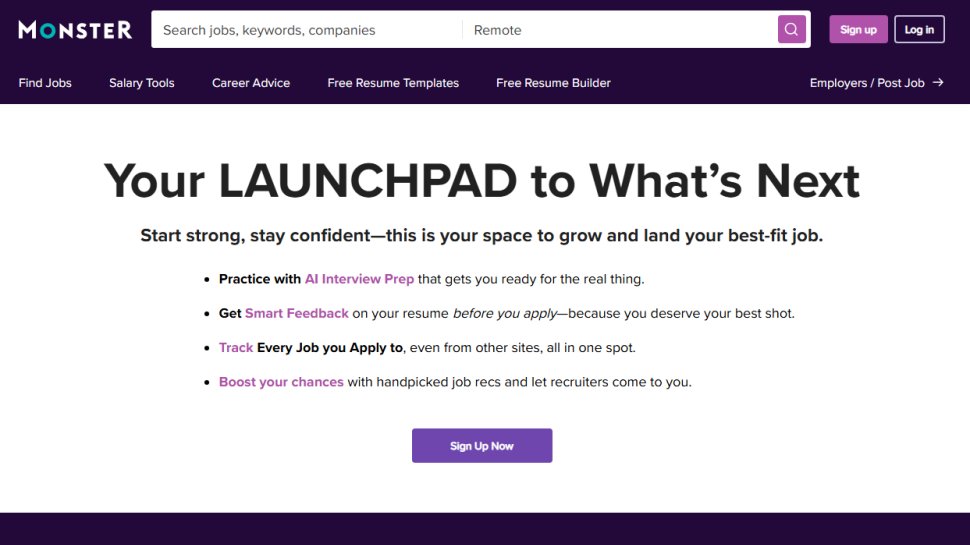Click the Monster logo
Screen dimensions: 970x545
(75, 30)
